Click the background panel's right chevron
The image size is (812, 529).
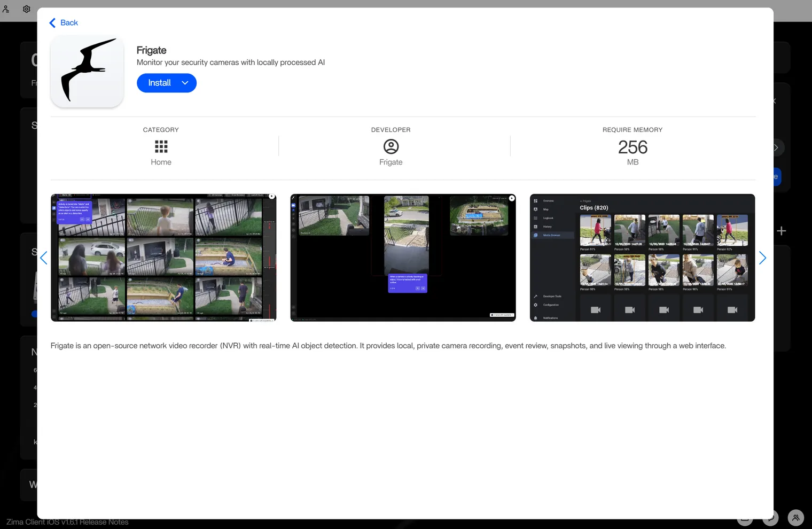[x=776, y=147]
